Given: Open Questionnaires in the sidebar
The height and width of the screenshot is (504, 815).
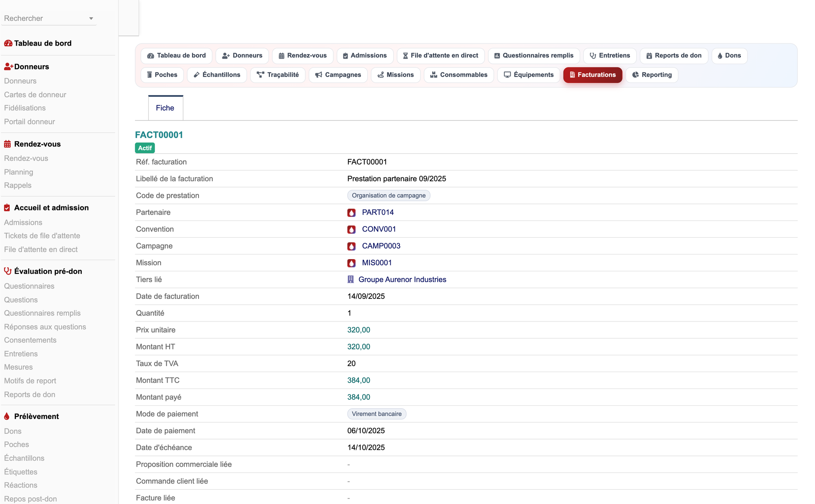Looking at the screenshot, I should point(29,286).
